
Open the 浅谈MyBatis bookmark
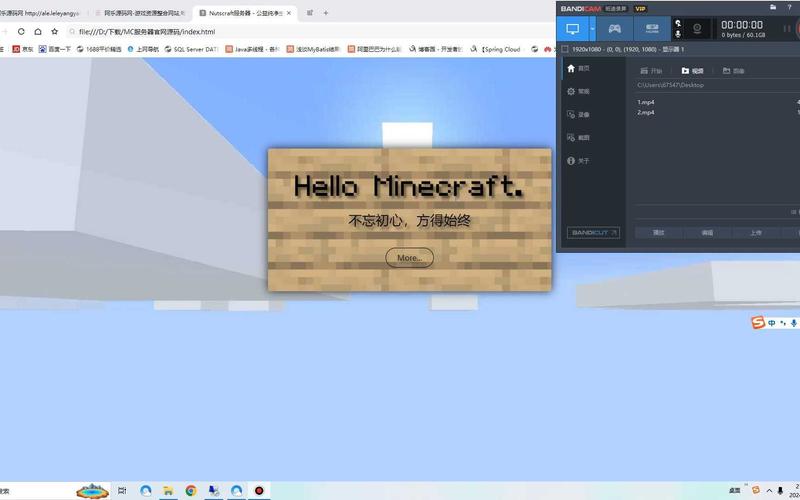[x=313, y=49]
